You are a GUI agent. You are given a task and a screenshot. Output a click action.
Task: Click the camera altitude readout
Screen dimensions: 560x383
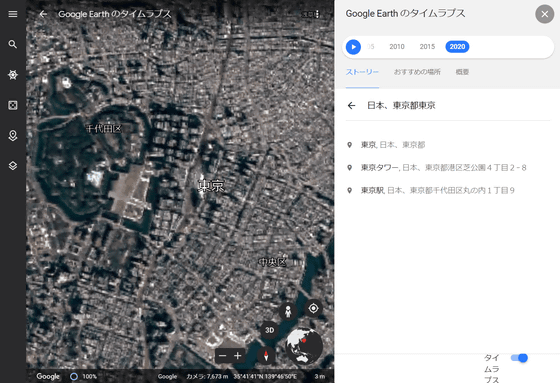click(207, 376)
